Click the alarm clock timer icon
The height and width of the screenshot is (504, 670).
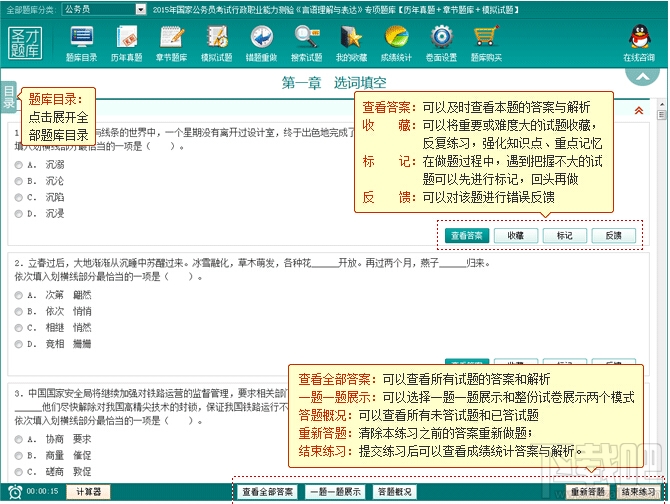(15, 492)
